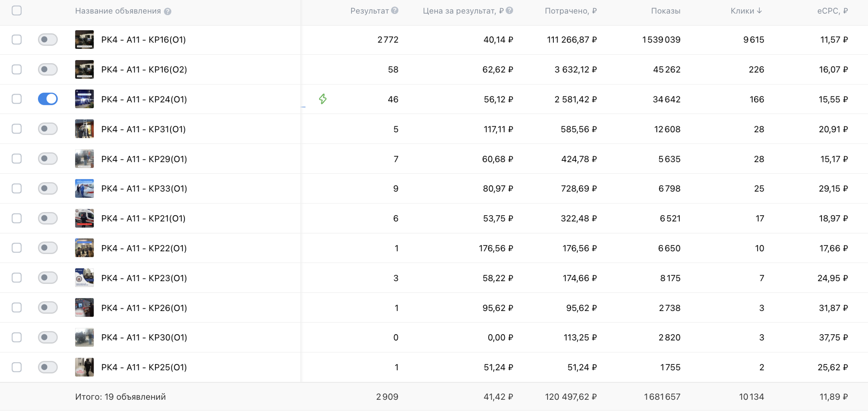Open thumbnail of ad PK4 - A11 - KP33(O1)
This screenshot has width=868, height=411.
pyautogui.click(x=84, y=189)
